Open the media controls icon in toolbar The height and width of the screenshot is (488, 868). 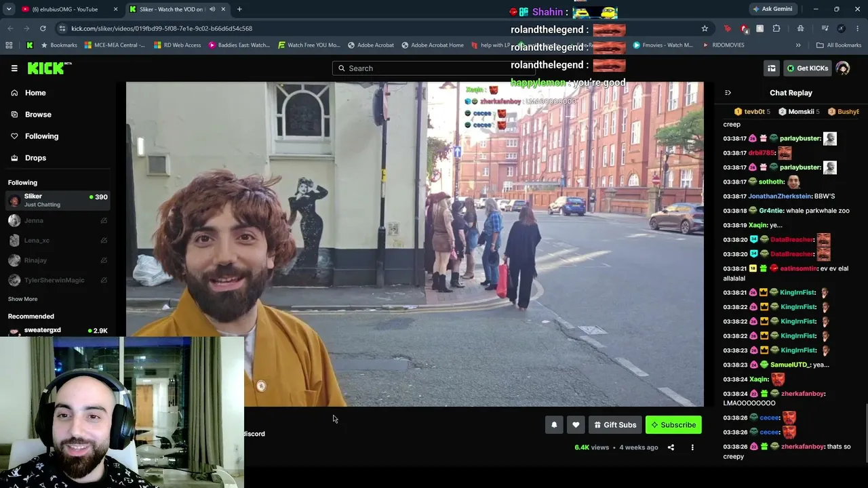825,28
